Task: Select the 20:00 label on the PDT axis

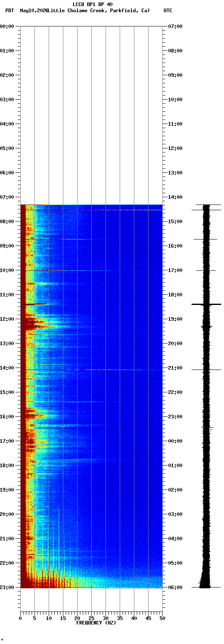Action: click(x=7, y=514)
